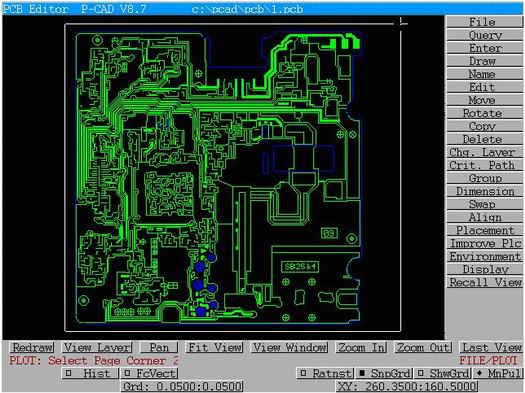
Task: Toggle the FcVect option
Action: 150,373
